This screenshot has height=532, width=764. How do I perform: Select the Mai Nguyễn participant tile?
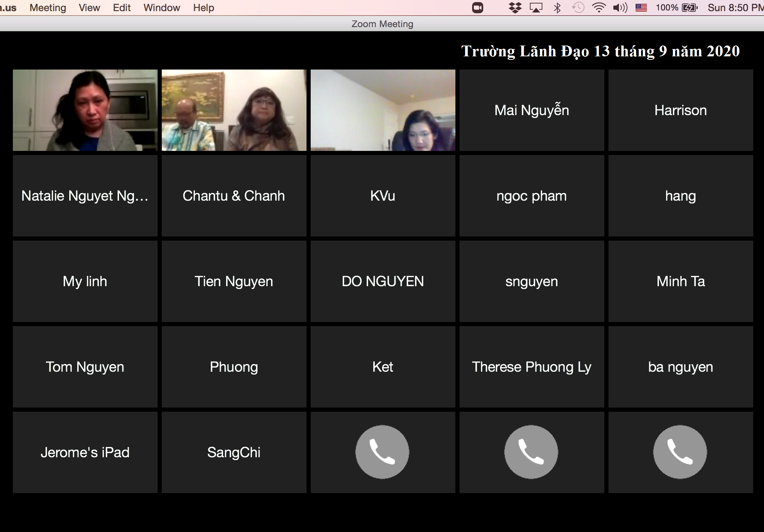[x=532, y=110]
